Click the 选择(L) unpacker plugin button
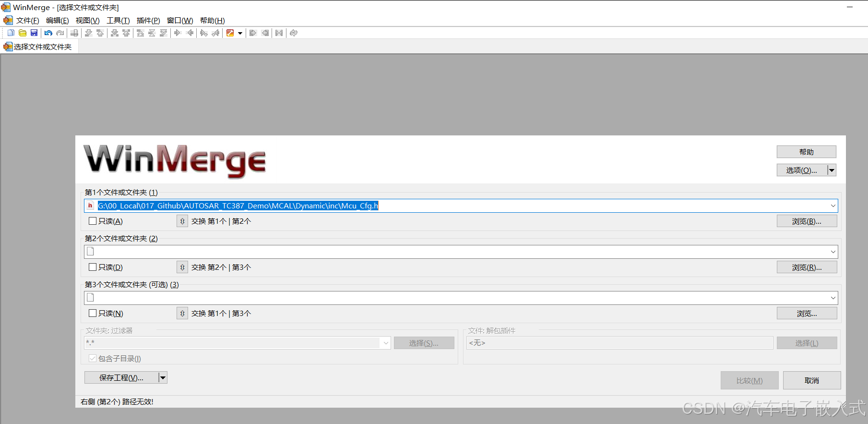 [807, 343]
